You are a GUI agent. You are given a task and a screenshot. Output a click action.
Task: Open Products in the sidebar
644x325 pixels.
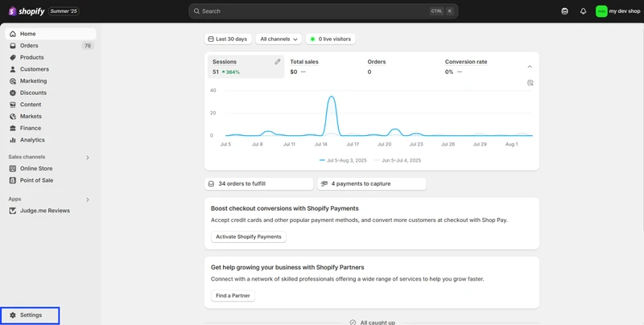pos(51,57)
